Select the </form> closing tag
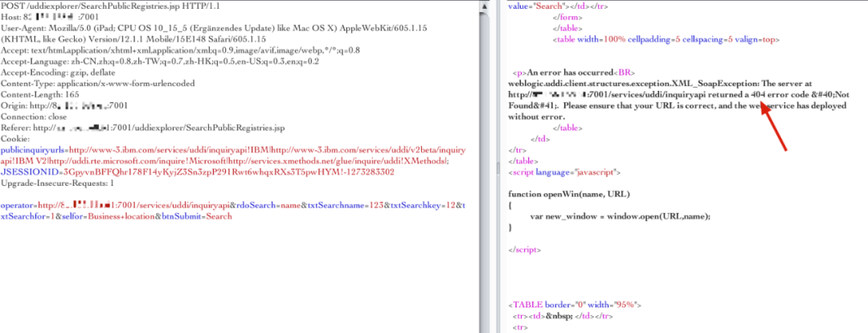 pos(568,17)
